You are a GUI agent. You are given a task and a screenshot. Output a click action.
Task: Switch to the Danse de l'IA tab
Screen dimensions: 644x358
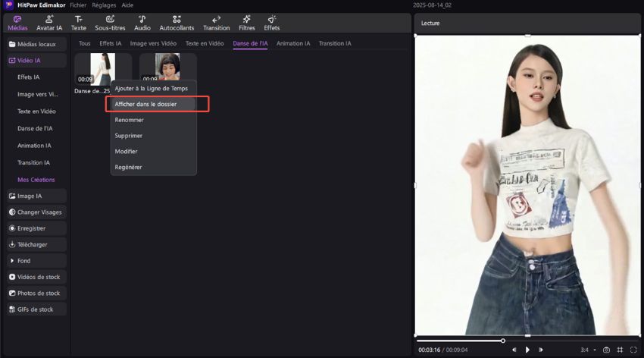click(250, 43)
